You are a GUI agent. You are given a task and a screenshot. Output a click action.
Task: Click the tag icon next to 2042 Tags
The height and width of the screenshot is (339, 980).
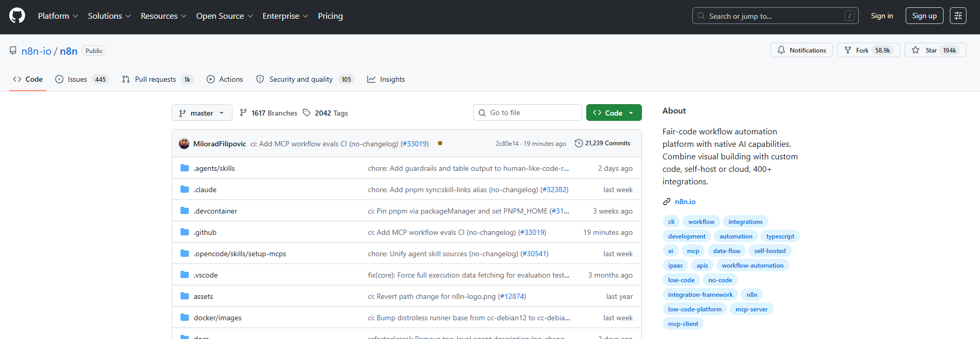306,112
